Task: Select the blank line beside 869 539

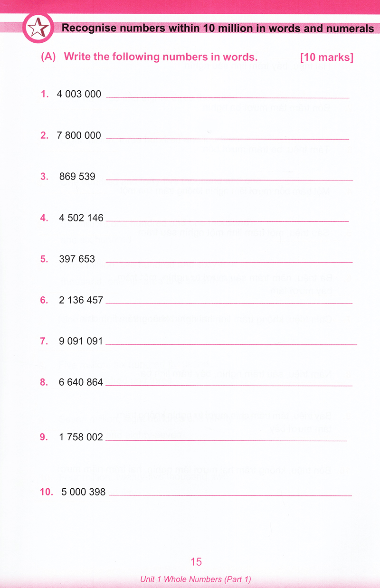Action: click(x=229, y=180)
